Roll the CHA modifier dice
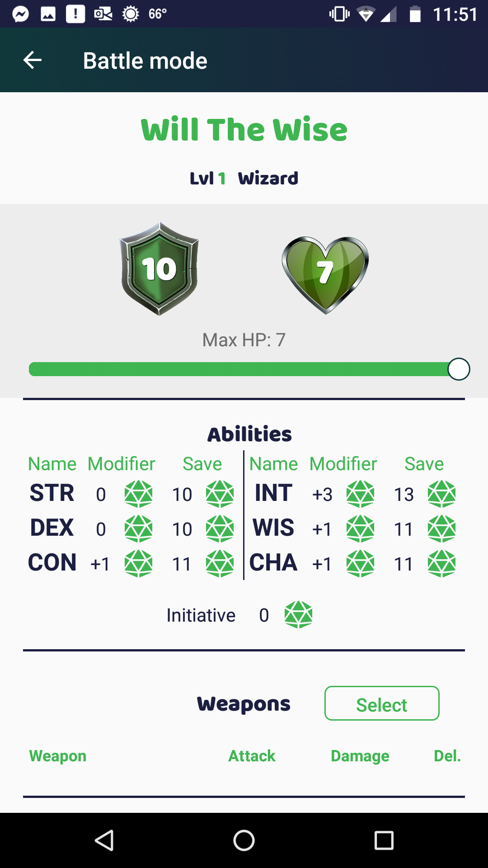This screenshot has width=488, height=868. click(x=360, y=564)
